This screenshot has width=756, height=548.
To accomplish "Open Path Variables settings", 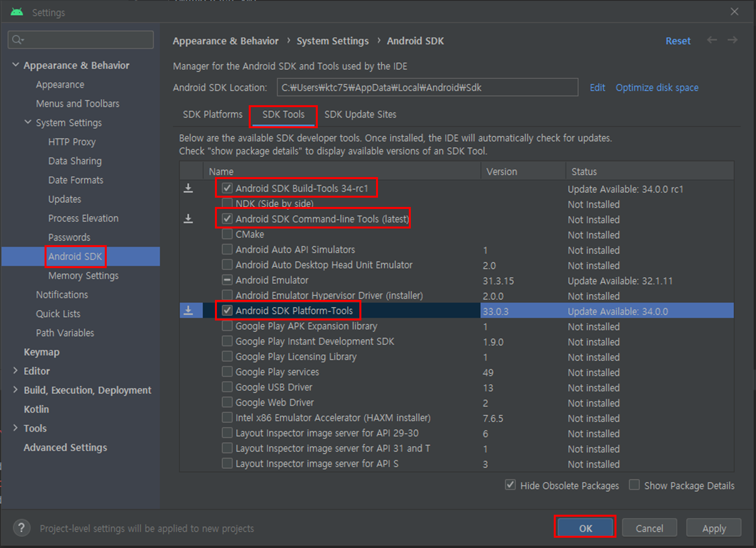I will tap(65, 333).
